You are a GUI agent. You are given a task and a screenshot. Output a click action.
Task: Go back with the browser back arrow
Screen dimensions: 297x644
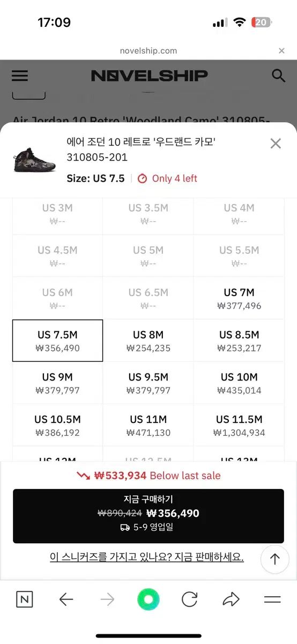coord(66,599)
